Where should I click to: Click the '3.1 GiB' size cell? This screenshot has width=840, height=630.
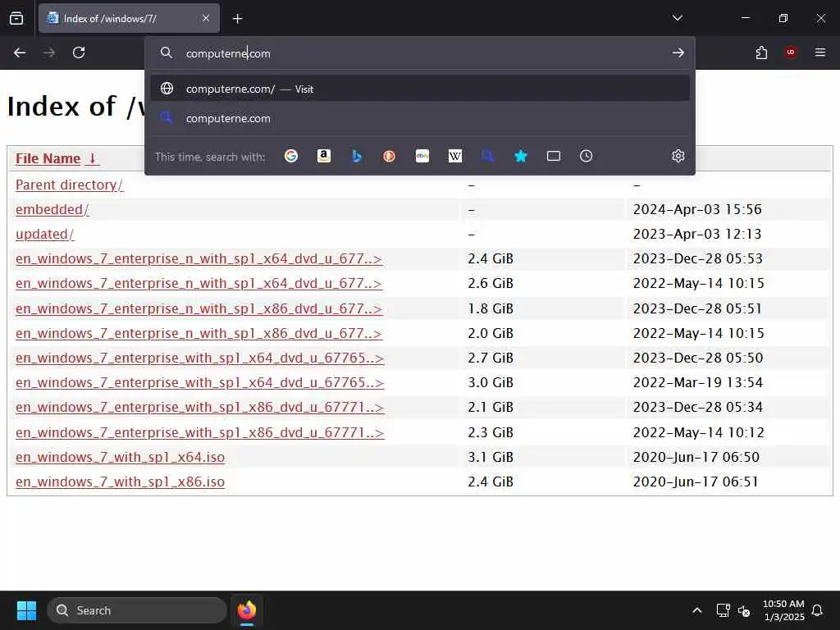click(491, 457)
